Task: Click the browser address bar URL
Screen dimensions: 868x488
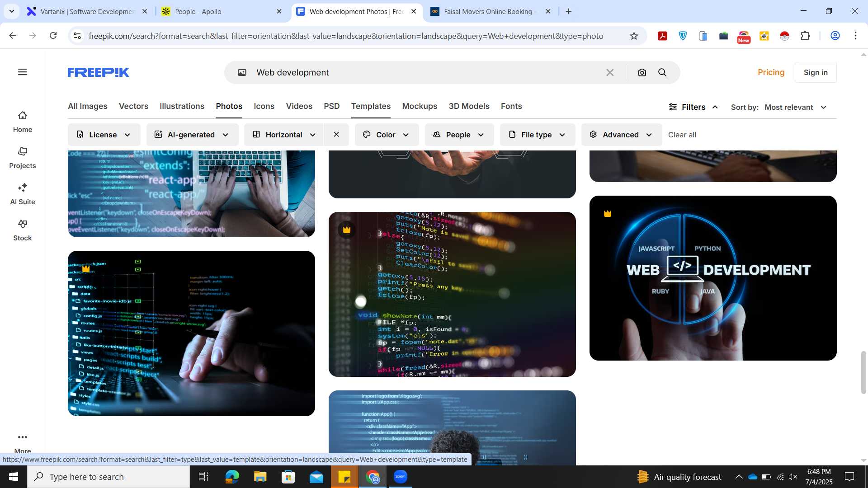Action: click(346, 36)
